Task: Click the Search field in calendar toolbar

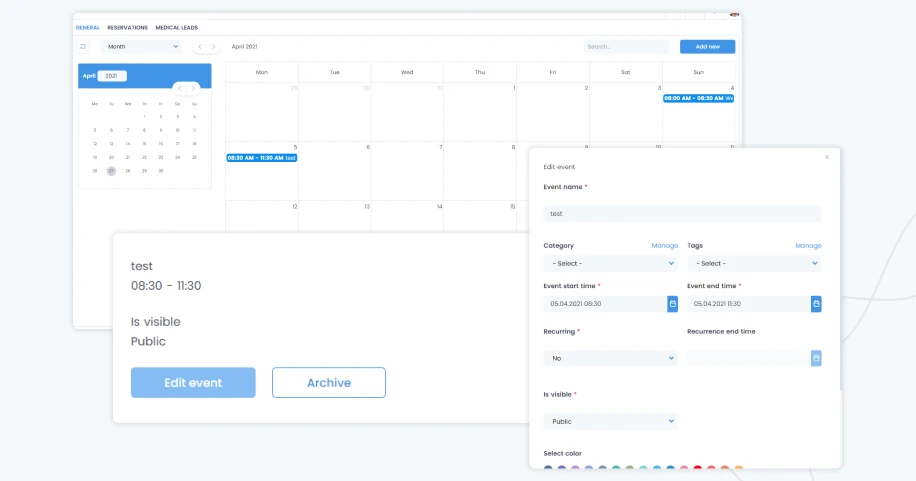Action: (x=626, y=47)
